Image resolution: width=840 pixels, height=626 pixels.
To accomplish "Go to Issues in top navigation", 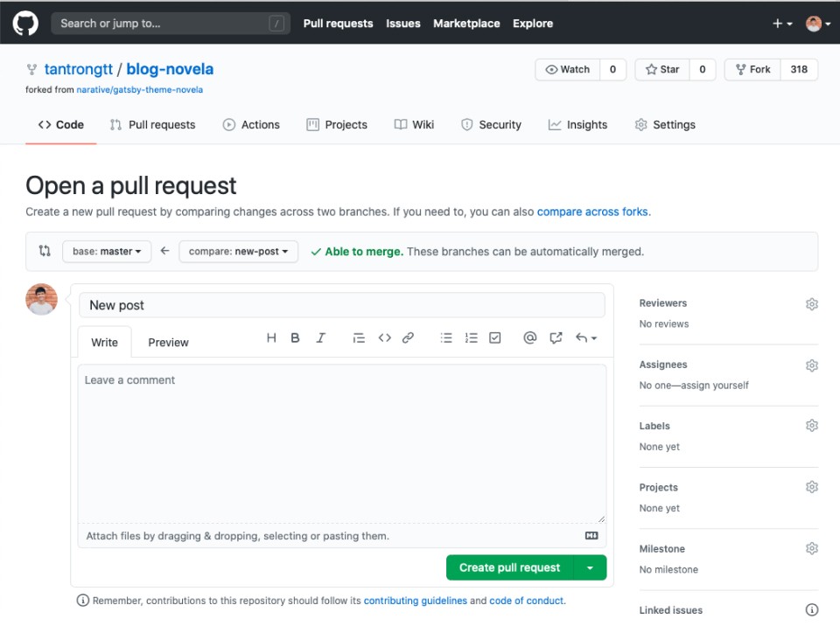I will pos(403,24).
